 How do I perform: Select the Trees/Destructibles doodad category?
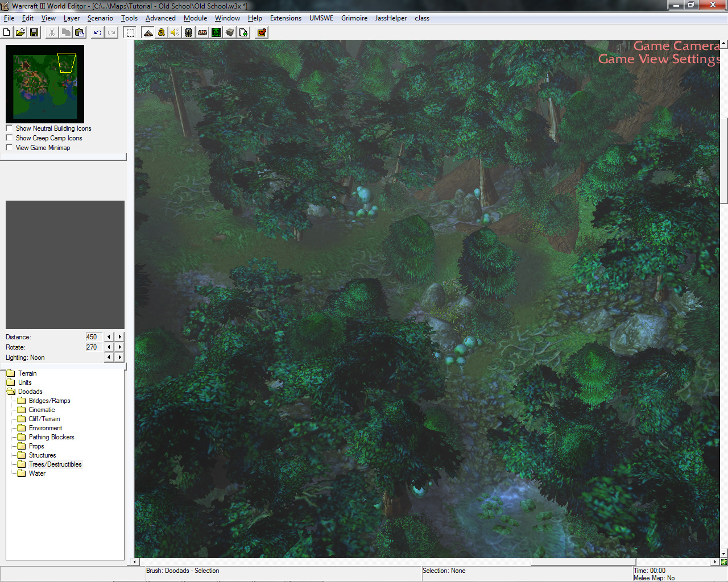pos(55,464)
